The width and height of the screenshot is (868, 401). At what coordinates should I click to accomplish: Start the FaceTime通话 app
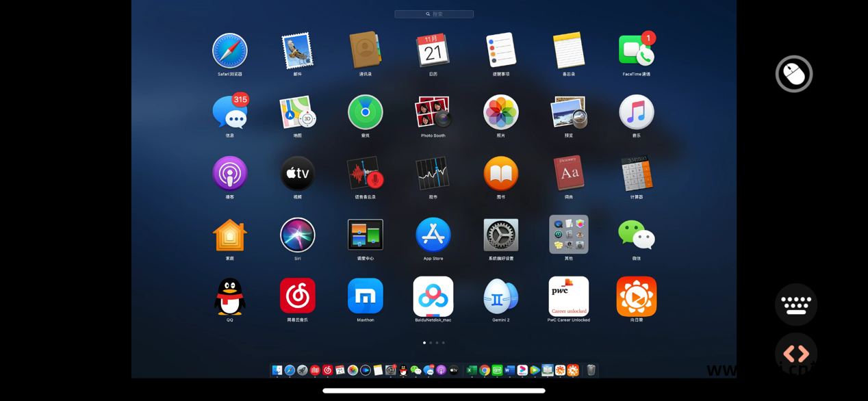(637, 50)
